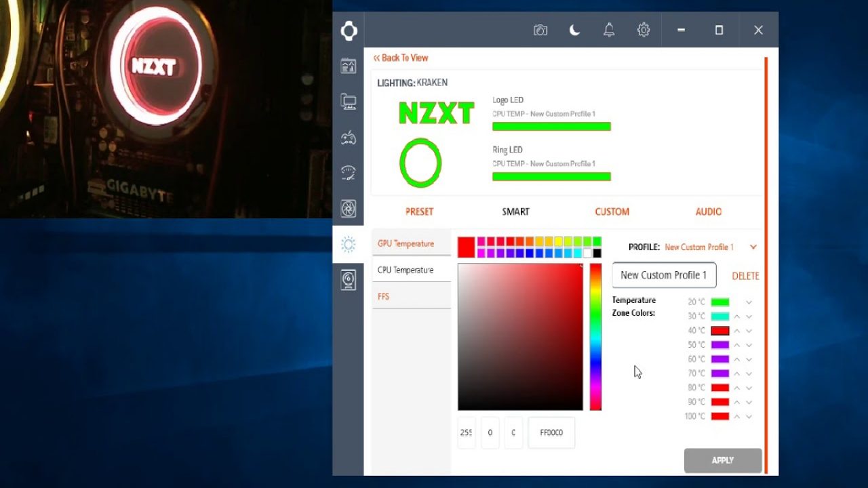Apply the lighting settings
This screenshot has height=488, width=868.
click(x=723, y=460)
